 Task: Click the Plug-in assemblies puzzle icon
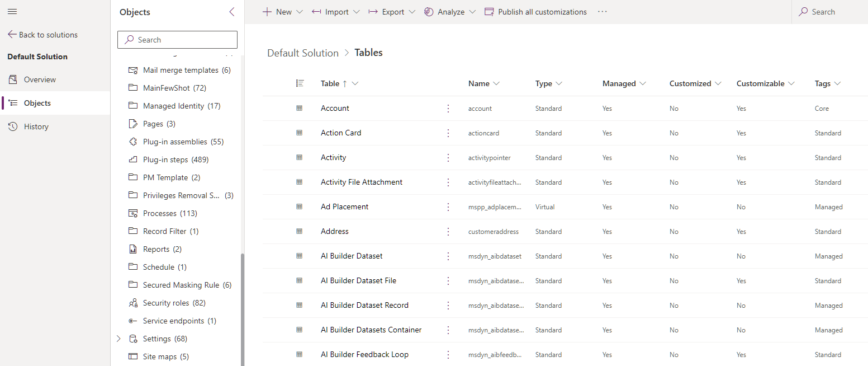coord(133,142)
